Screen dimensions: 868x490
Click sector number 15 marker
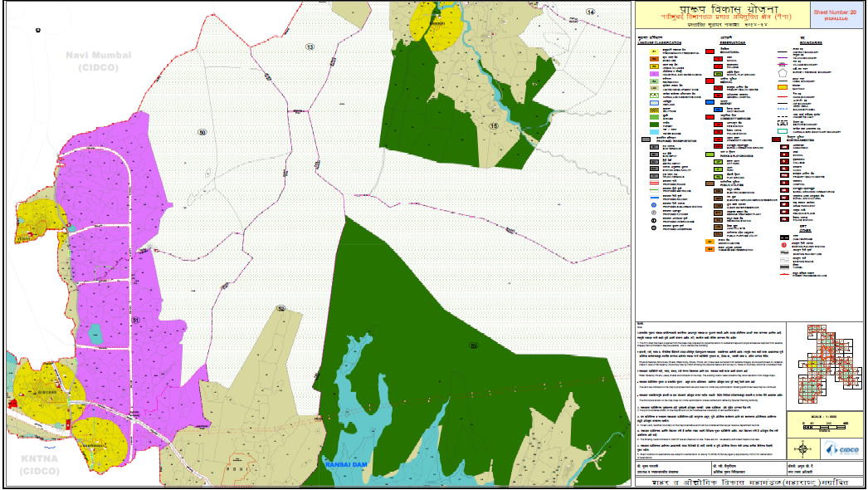click(x=494, y=126)
